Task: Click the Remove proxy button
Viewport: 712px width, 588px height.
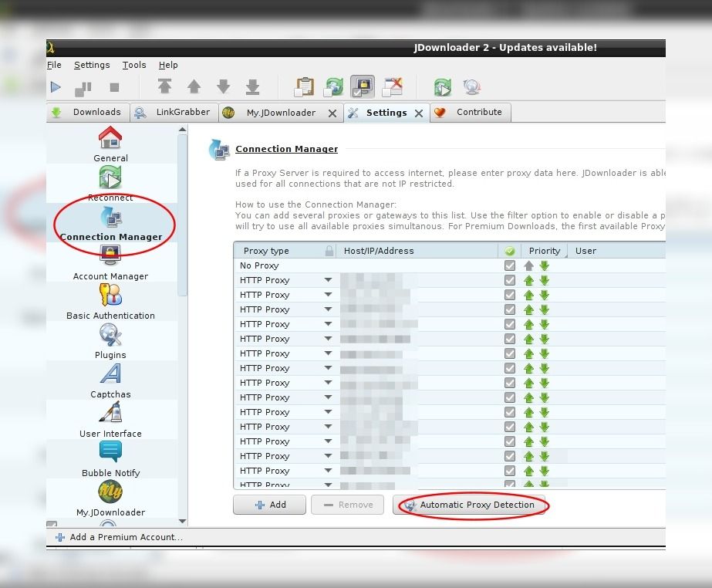Action: click(x=347, y=505)
